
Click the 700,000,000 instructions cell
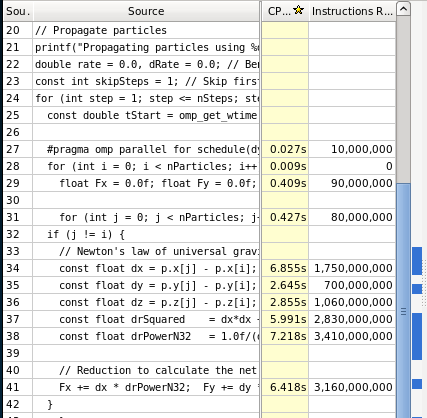pyautogui.click(x=352, y=285)
